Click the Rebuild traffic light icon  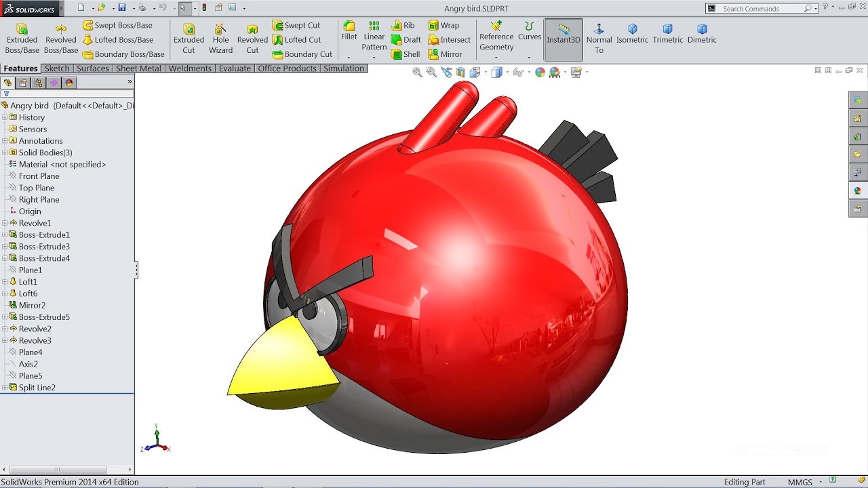[x=204, y=8]
